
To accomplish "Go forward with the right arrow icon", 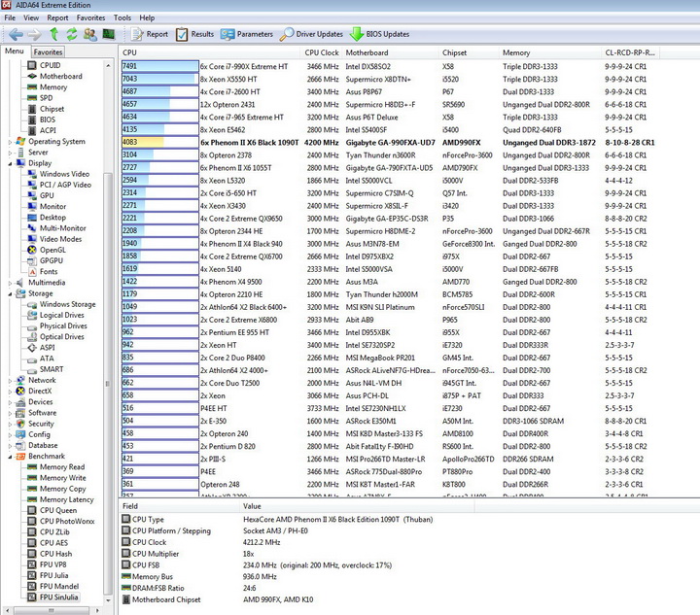I will [x=34, y=34].
